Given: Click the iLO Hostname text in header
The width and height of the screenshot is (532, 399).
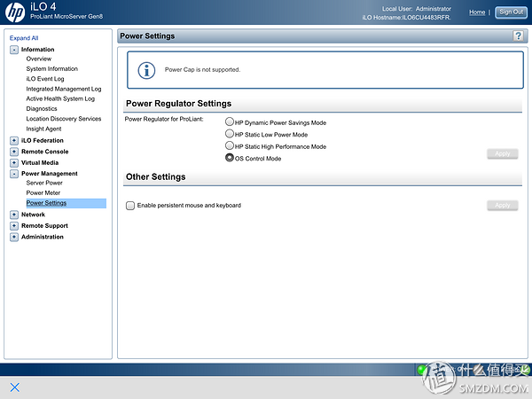Looking at the screenshot, I should pyautogui.click(x=406, y=18).
